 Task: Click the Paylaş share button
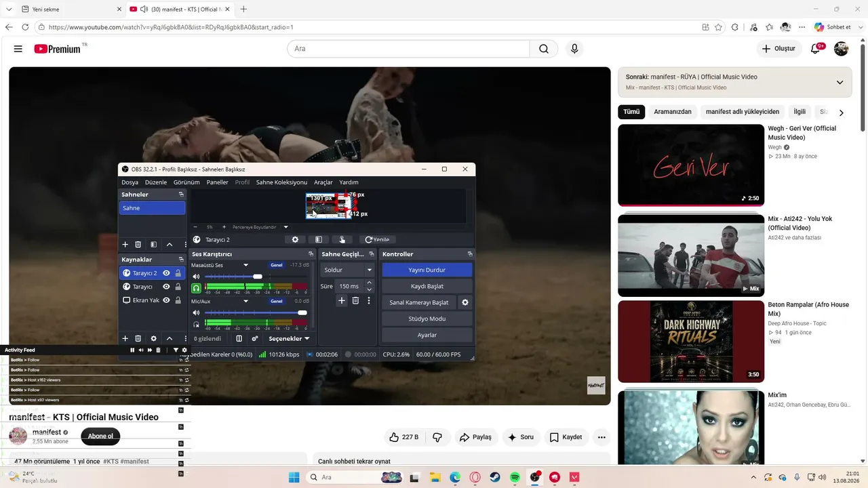coord(475,437)
